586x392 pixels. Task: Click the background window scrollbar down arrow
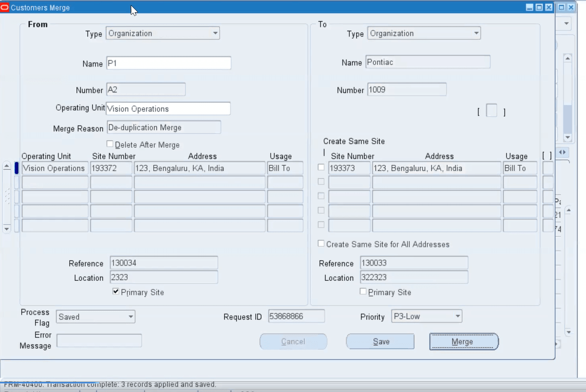point(568,137)
